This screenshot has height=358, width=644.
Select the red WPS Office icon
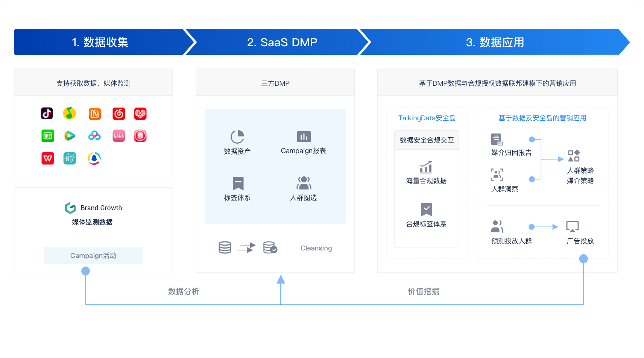click(48, 158)
